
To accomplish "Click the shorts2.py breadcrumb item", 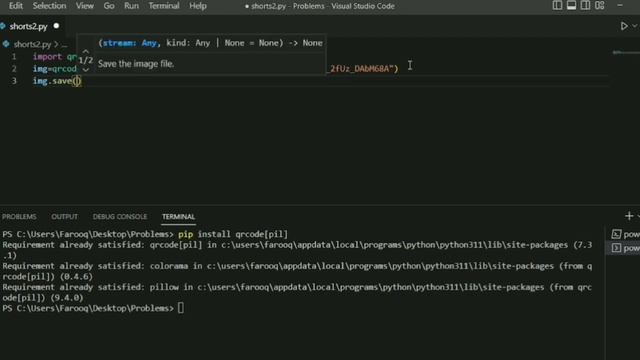I will point(32,44).
